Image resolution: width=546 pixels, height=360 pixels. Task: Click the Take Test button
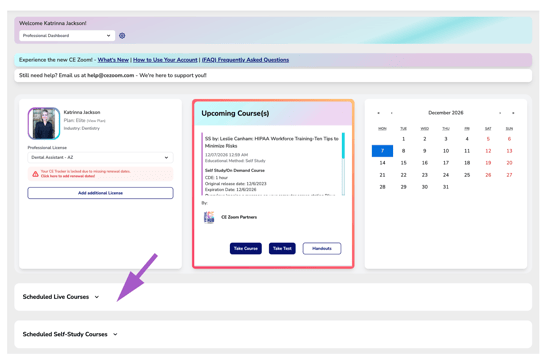coord(282,249)
